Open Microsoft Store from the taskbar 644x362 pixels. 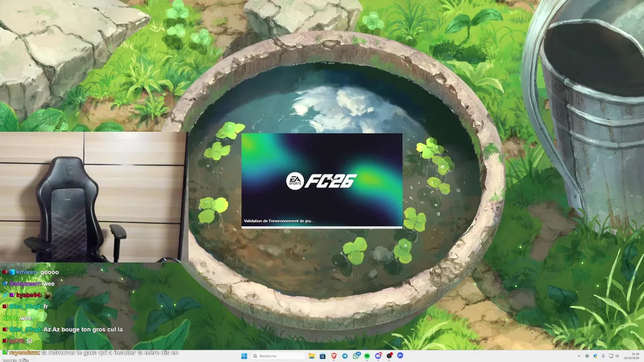323,356
